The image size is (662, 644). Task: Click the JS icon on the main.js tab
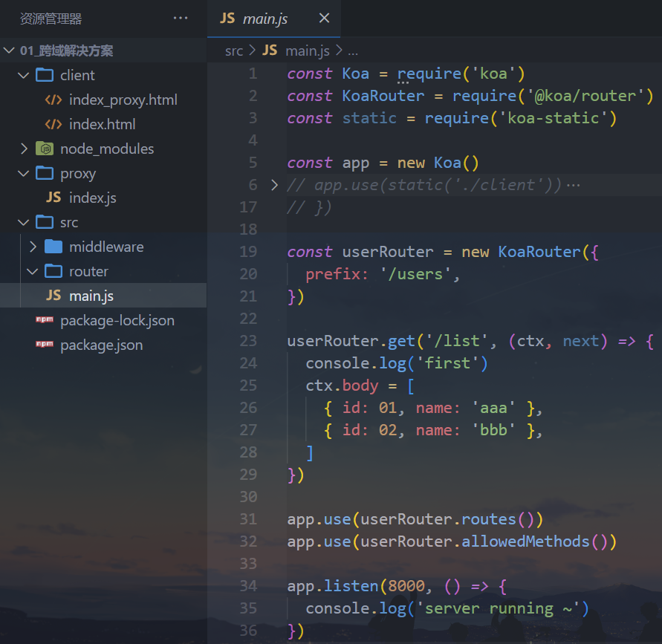(227, 18)
